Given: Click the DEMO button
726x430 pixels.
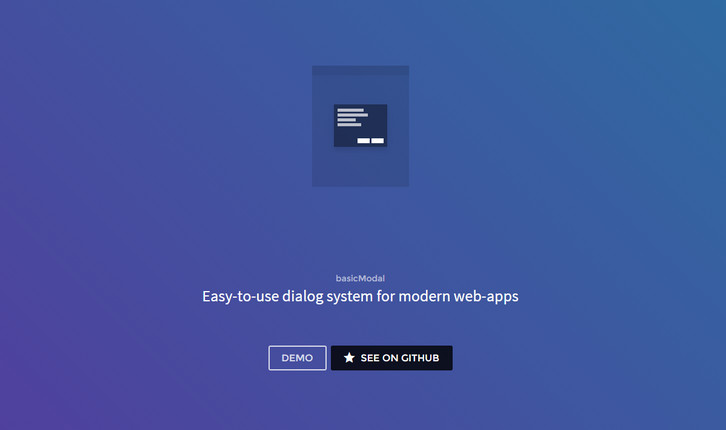Looking at the screenshot, I should point(297,358).
